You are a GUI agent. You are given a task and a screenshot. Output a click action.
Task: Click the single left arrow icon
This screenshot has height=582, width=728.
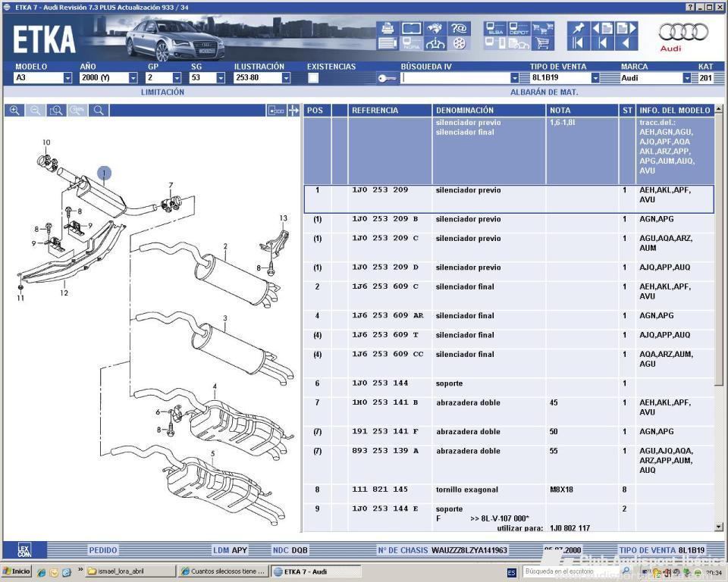[626, 44]
